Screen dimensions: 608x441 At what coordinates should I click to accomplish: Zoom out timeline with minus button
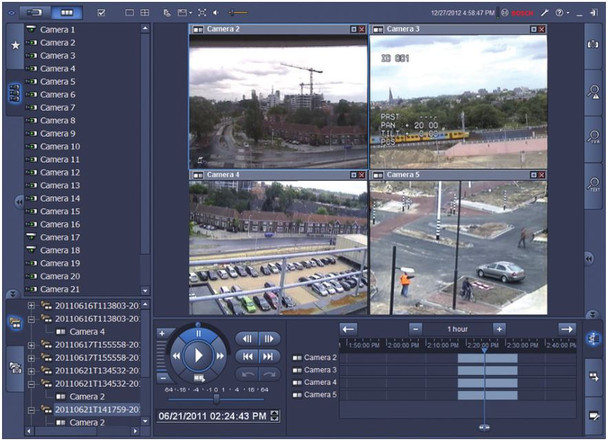pos(415,329)
